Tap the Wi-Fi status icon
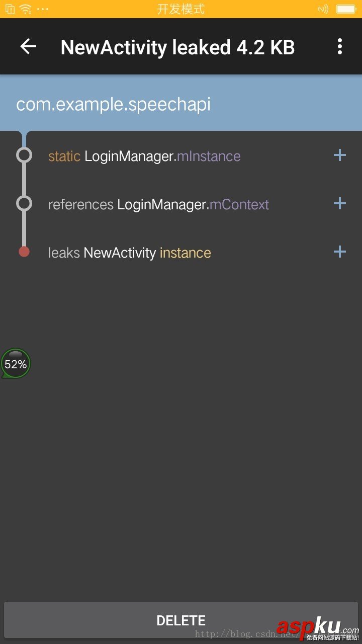This screenshot has height=644, width=362. 25,9
